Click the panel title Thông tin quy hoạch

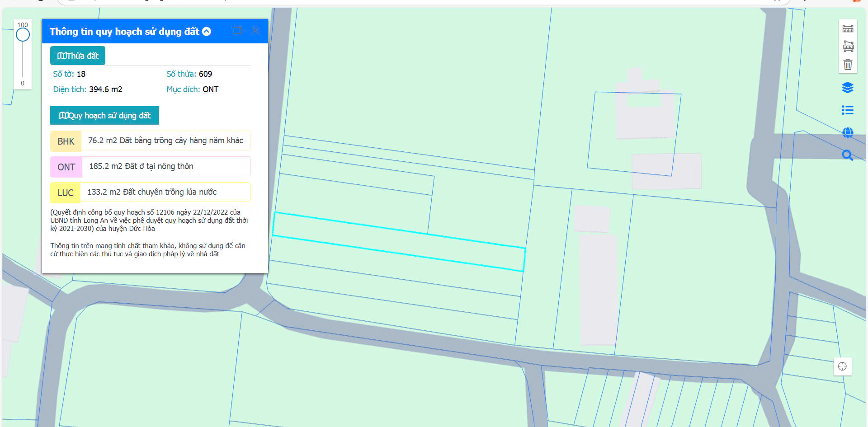tap(124, 31)
